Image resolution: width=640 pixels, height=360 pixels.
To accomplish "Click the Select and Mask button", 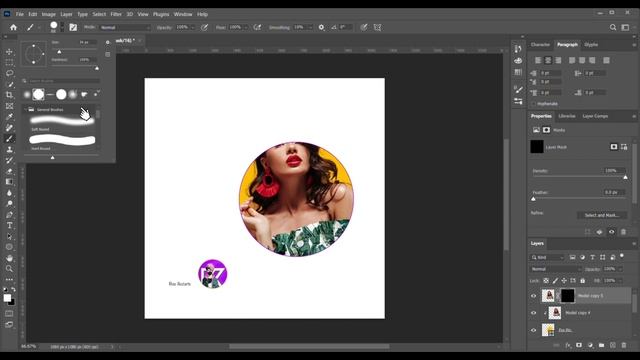I will pyautogui.click(x=602, y=215).
